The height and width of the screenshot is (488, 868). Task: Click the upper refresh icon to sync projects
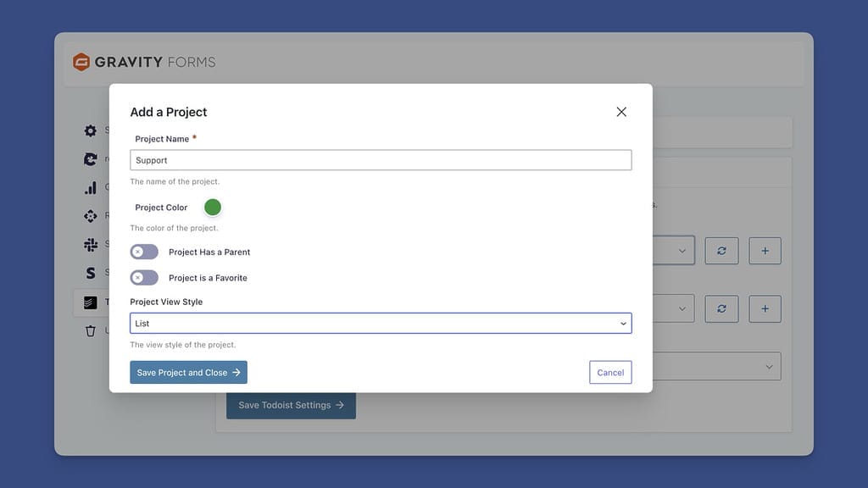point(721,250)
